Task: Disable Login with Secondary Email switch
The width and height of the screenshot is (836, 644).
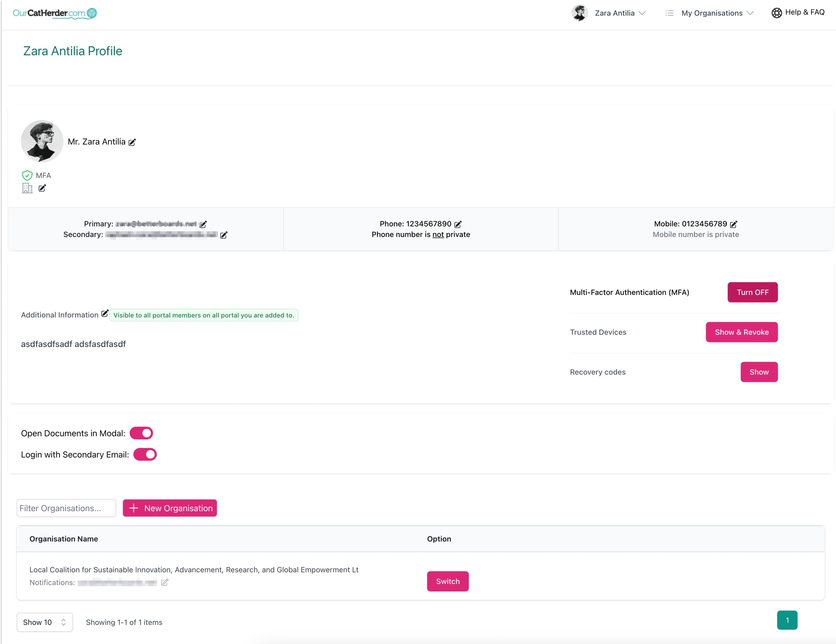Action: (x=145, y=455)
